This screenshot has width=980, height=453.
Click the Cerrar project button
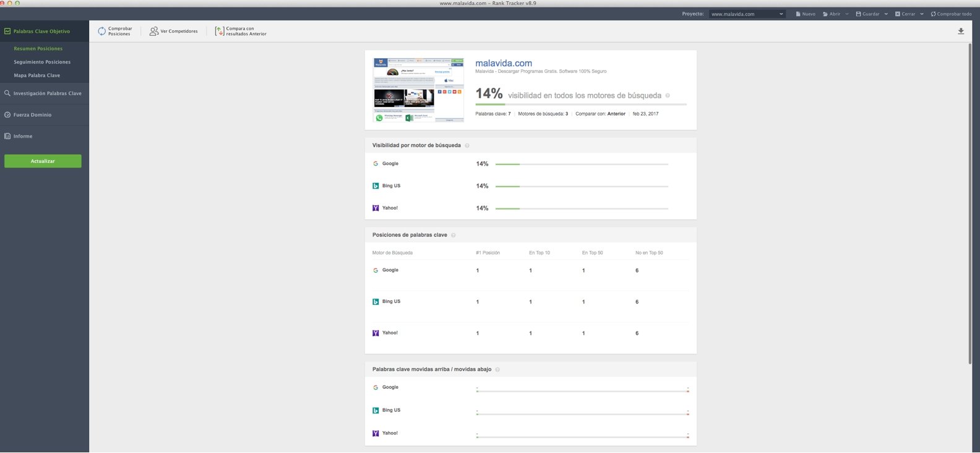[905, 14]
